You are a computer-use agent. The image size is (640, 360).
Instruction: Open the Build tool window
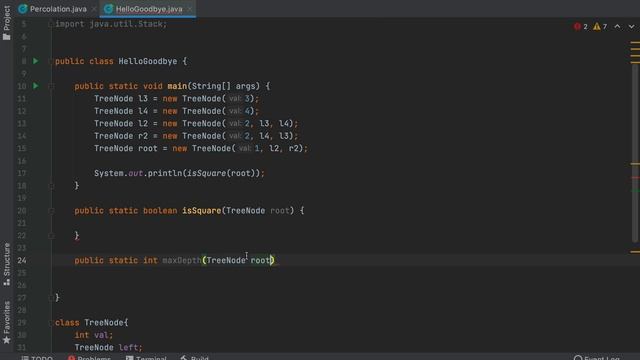click(x=195, y=358)
